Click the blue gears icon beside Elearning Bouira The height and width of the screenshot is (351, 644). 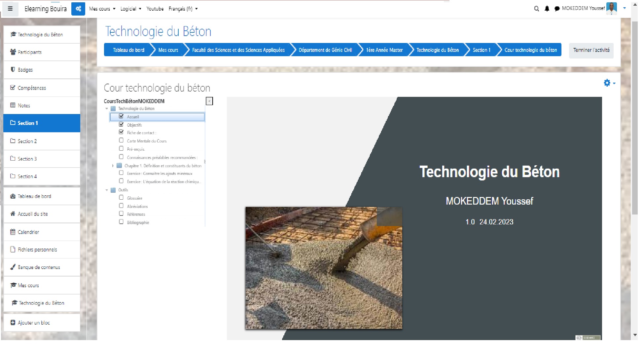tap(78, 9)
